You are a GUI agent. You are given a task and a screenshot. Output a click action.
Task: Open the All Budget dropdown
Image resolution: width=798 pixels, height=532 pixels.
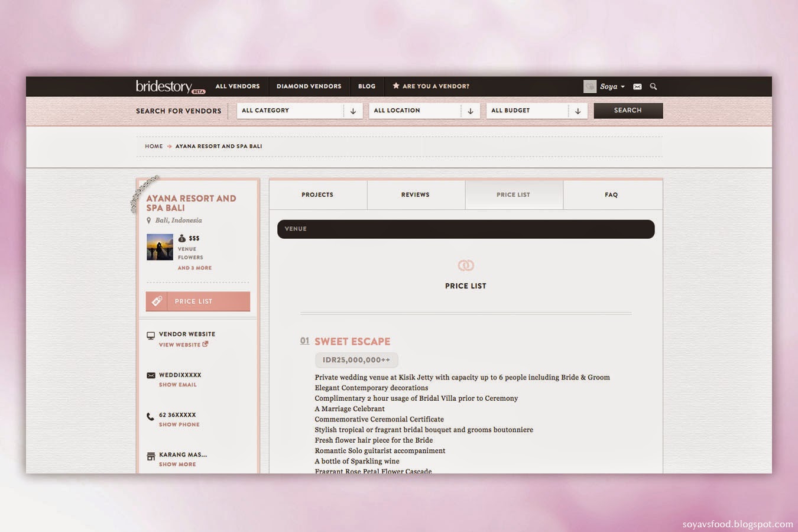(x=537, y=111)
